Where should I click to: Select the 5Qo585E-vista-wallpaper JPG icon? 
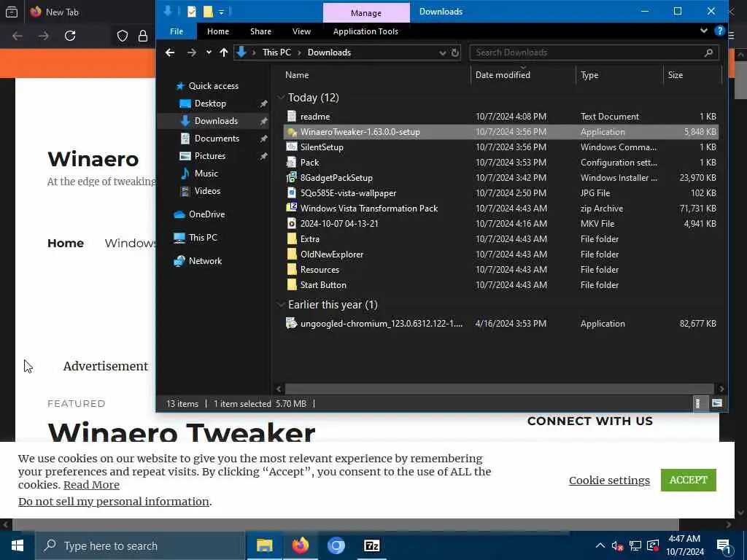tap(292, 192)
